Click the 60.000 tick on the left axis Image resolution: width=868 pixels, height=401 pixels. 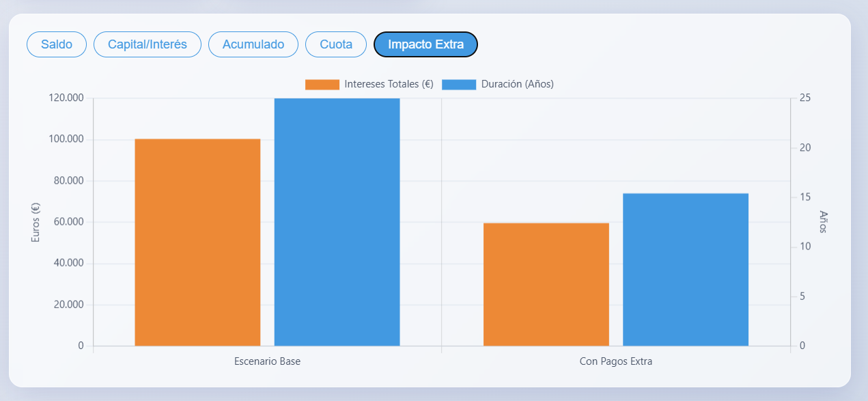tap(68, 222)
